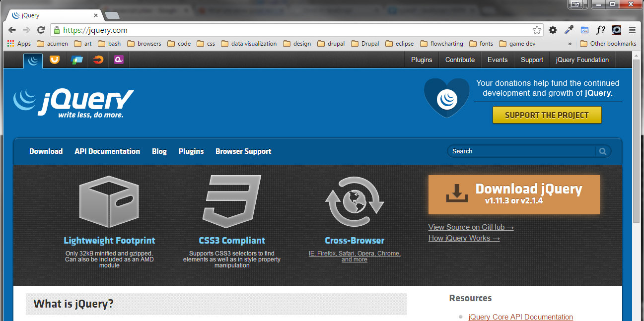The image size is (644, 321).
Task: Select the jQuery browser tab
Action: pyautogui.click(x=54, y=15)
